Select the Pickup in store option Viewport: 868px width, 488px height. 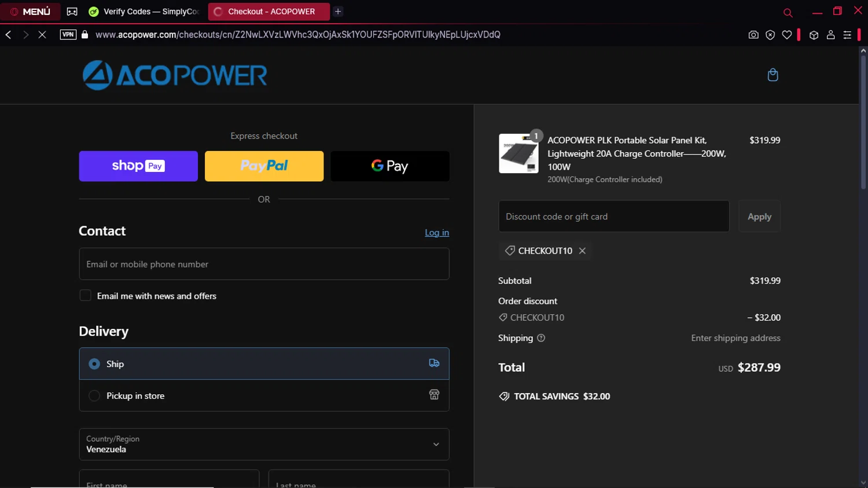click(264, 395)
